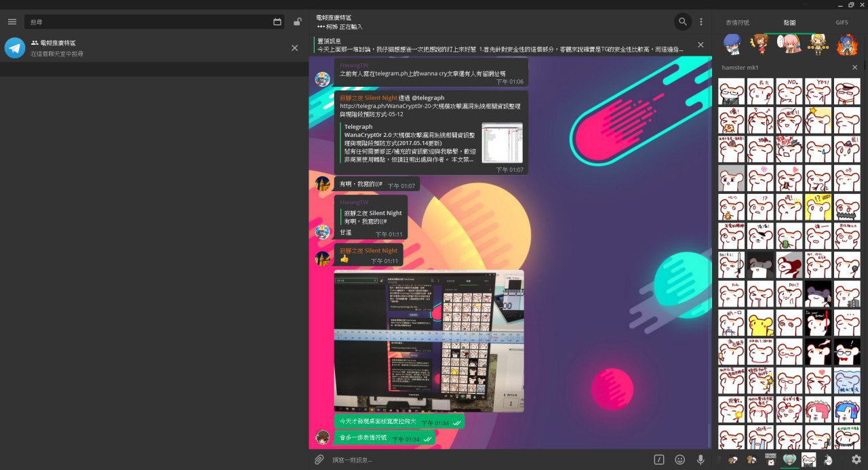The width and height of the screenshot is (868, 470).
Task: Select the hamster sticker set in bottom strip
Action: click(808, 460)
